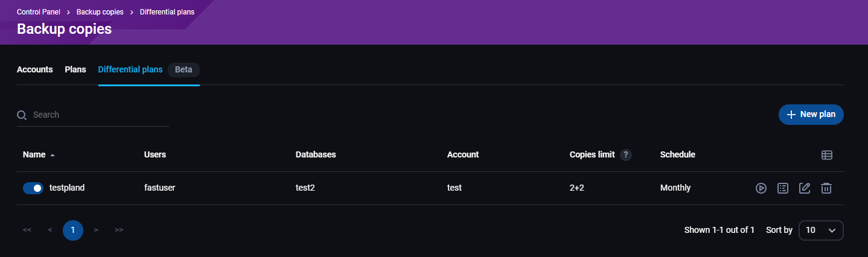
Task: Open the Plans tab
Action: pos(75,69)
